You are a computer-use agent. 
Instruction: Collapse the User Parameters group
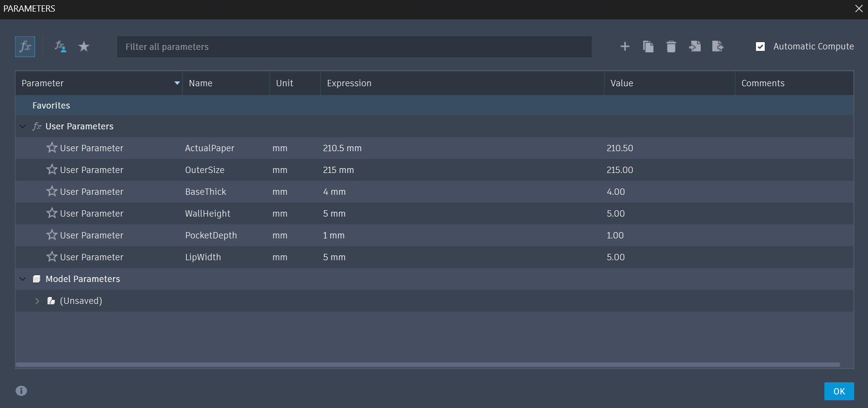pos(23,126)
